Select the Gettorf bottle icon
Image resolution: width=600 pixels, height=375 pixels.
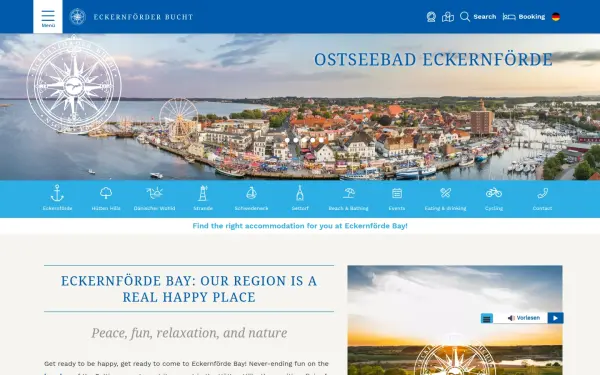300,193
